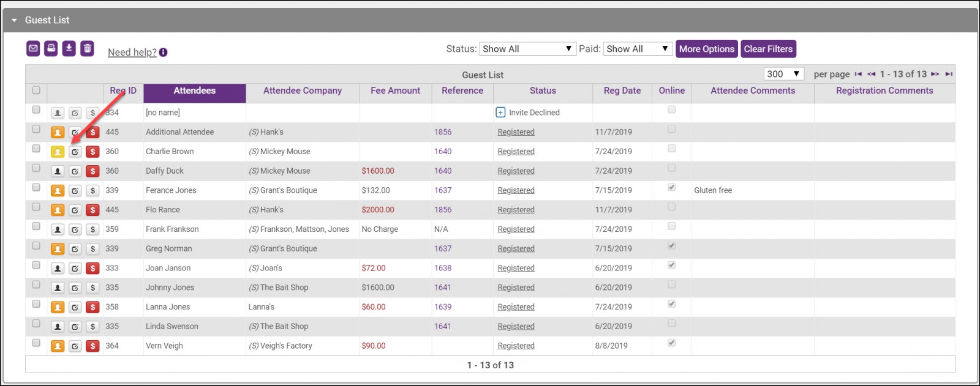The height and width of the screenshot is (386, 980).
Task: Open Charlie Brown's edit registration icon
Action: [75, 152]
